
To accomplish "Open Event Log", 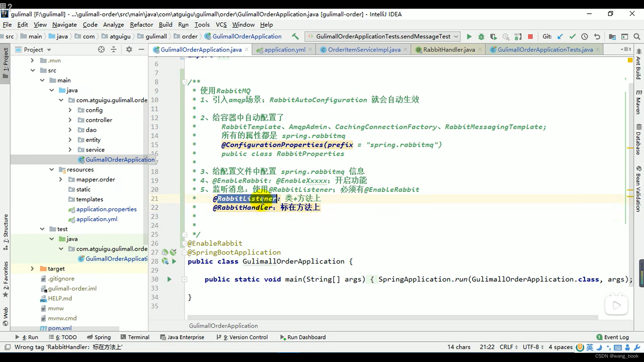I will click(612, 337).
